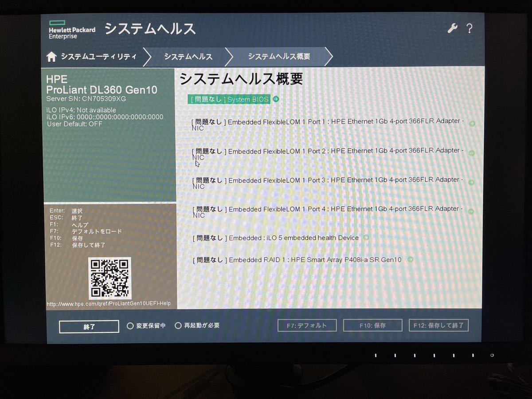This screenshot has width=532, height=399.
Task: Click the 終了 exit button
Action: [x=89, y=327]
